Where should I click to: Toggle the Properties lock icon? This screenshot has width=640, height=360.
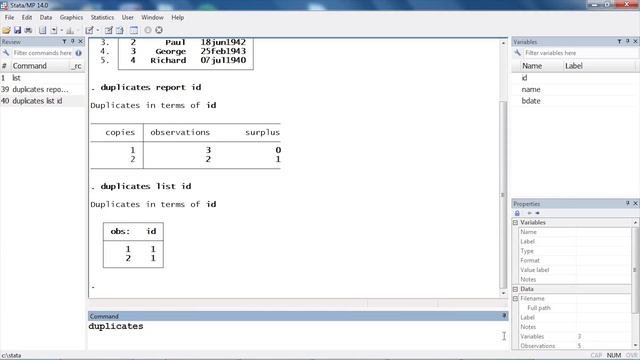(517, 213)
